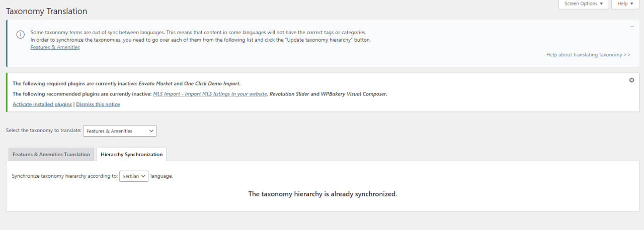
Task: Click Activate installed plugins
Action: click(42, 104)
